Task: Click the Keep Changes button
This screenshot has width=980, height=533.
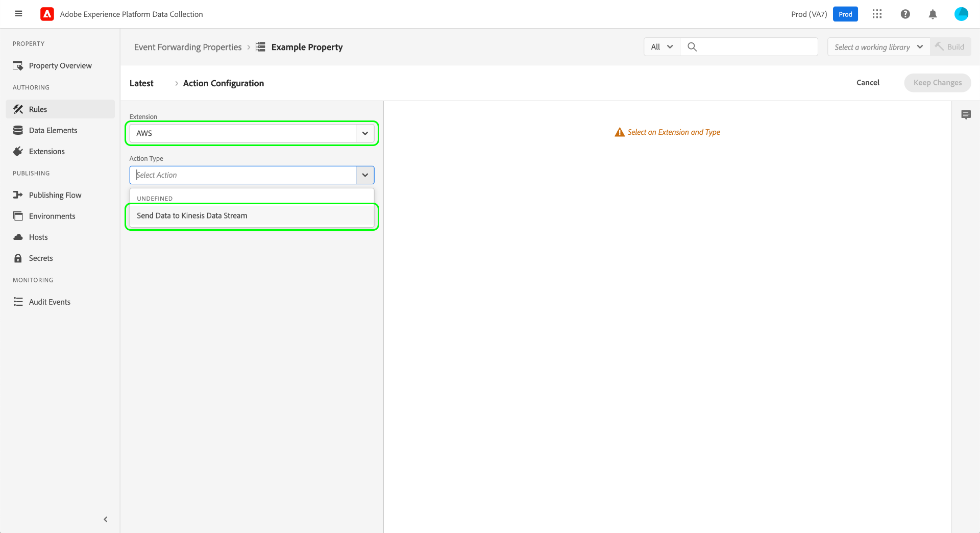Action: pos(938,83)
